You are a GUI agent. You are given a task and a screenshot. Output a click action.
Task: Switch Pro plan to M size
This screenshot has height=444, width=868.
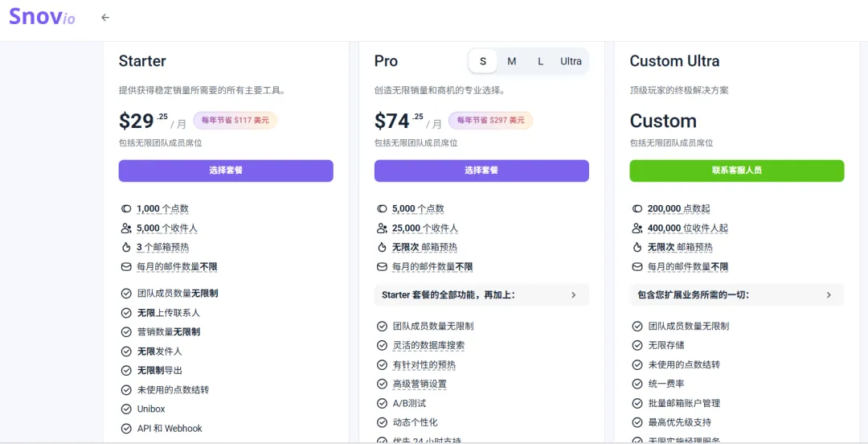tap(511, 61)
